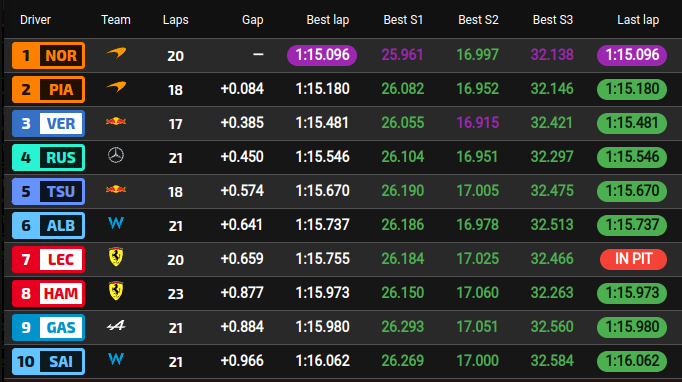Click the McLaren logo in Norris row
Screen dimensions: 682x382
(116, 53)
